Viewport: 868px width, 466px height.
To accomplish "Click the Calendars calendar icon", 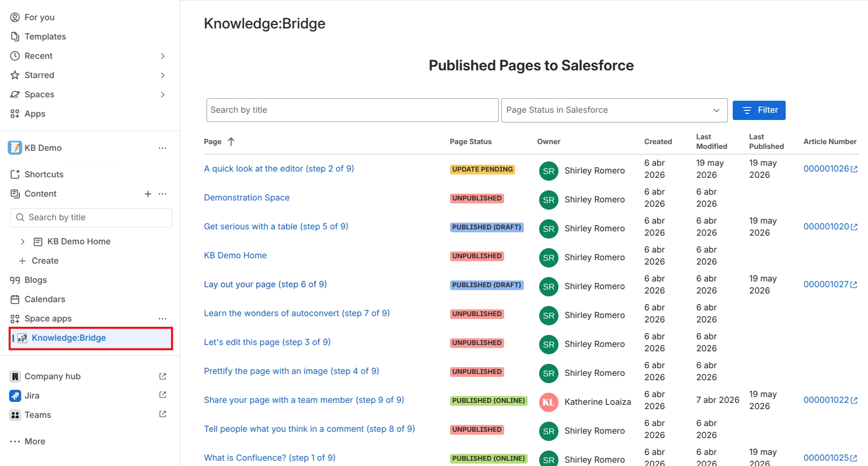I will pyautogui.click(x=15, y=299).
